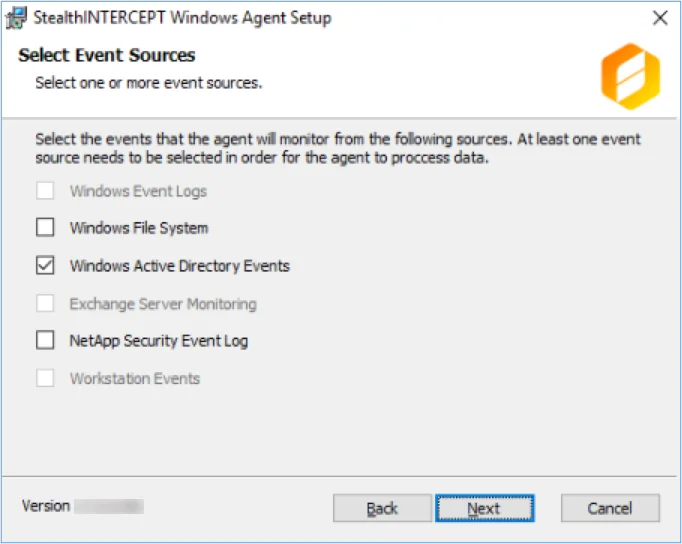Proceed with the Next button

click(x=485, y=508)
